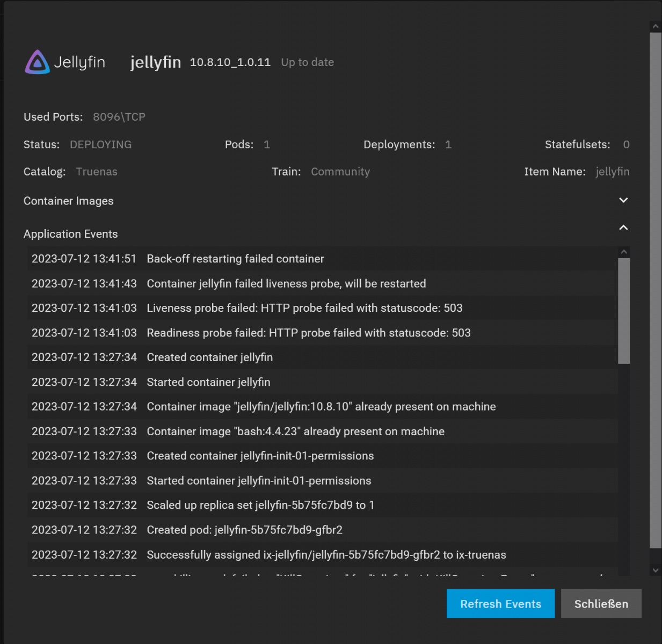Click the dialog scrollbar up arrow
Screen dimensions: 662x644
(x=655, y=26)
